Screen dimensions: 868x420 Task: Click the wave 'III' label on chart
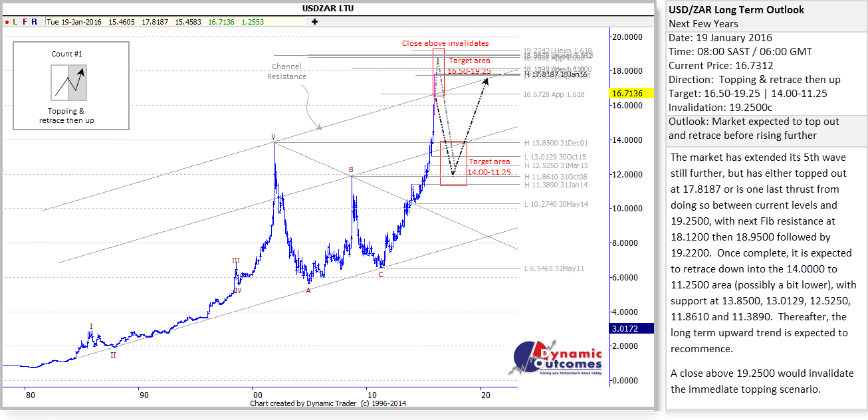coord(236,261)
